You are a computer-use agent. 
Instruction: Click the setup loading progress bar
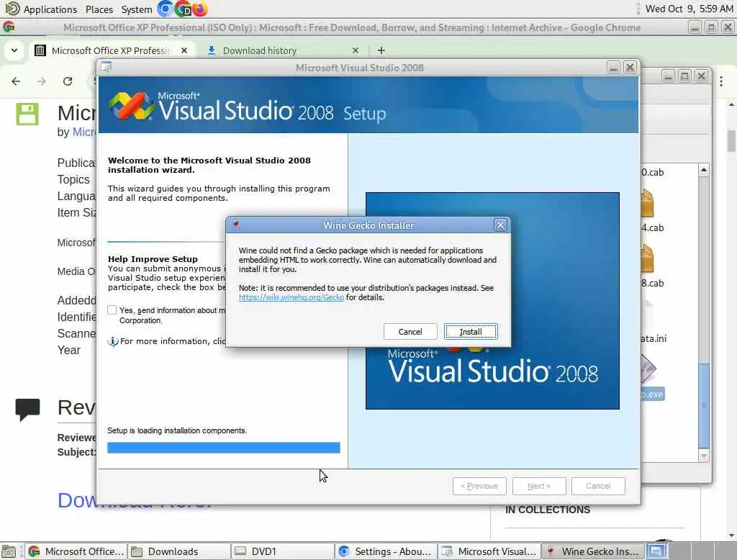coord(223,448)
